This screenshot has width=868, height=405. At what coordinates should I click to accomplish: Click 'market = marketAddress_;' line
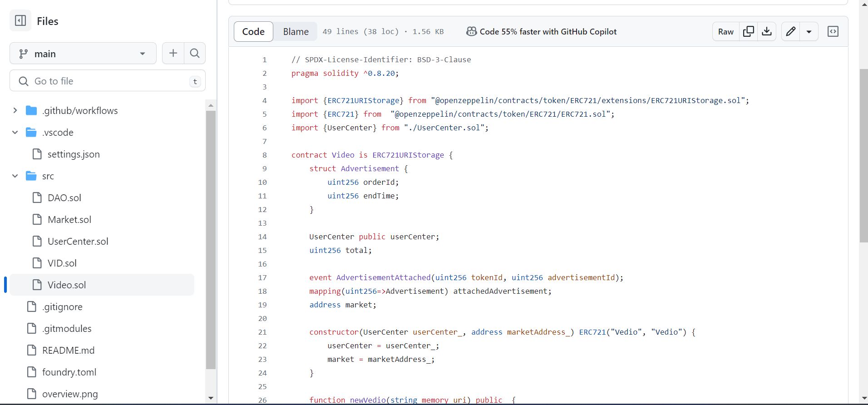(381, 359)
